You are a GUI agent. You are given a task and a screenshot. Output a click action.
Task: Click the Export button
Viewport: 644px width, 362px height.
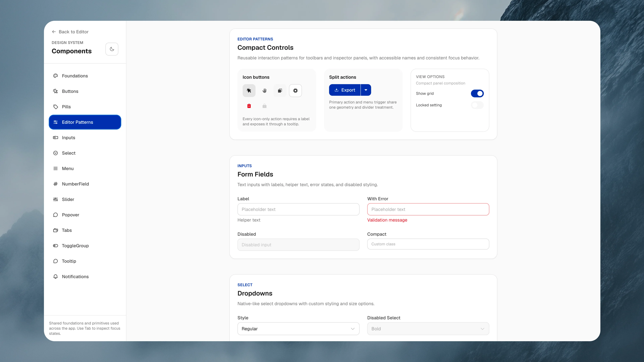click(x=345, y=90)
